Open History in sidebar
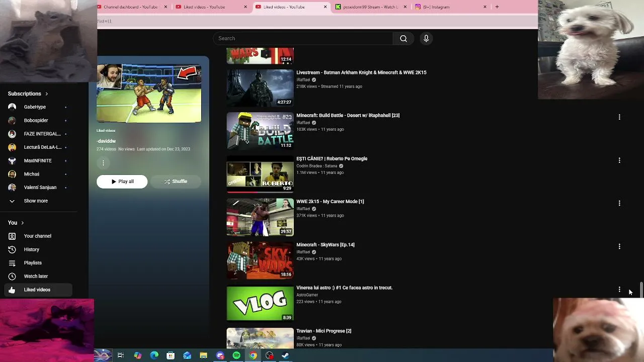The image size is (644, 362). (x=38, y=249)
